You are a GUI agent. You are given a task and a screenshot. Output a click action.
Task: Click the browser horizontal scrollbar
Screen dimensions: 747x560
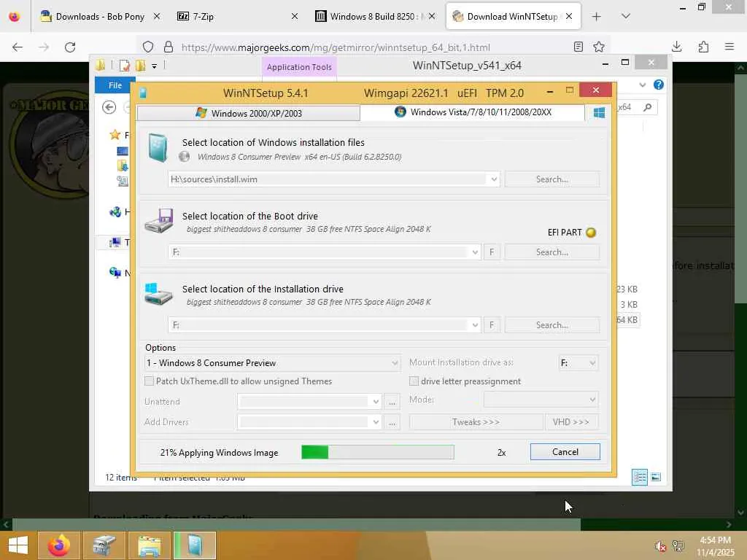click(296, 524)
